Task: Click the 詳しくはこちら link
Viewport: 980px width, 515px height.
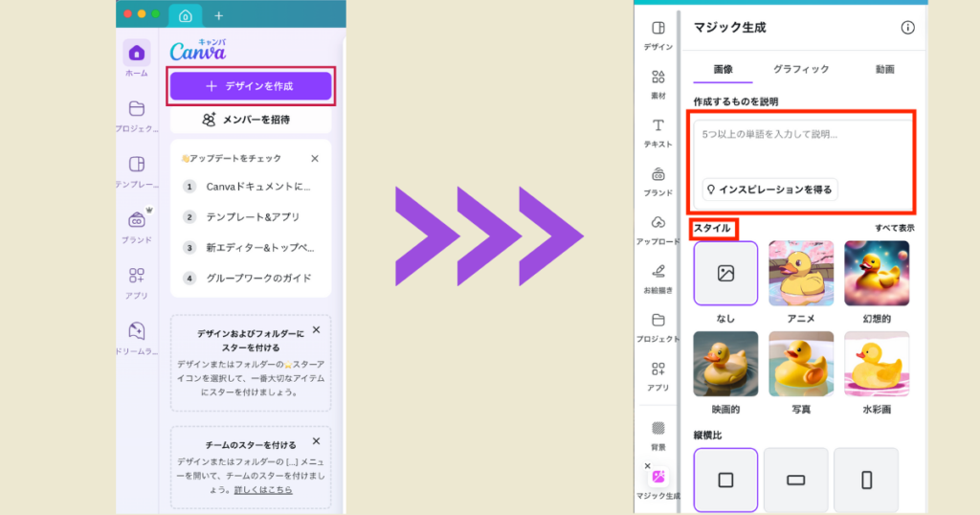Action: pos(263,490)
